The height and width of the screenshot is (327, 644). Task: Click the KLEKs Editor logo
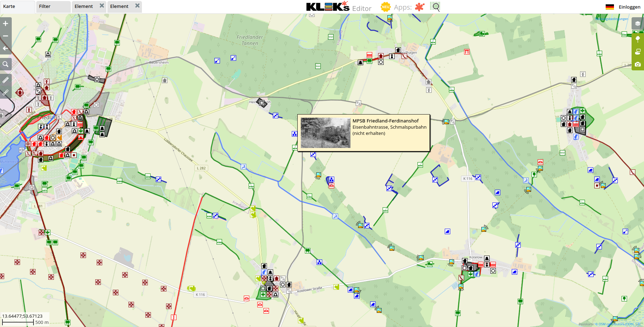point(338,7)
